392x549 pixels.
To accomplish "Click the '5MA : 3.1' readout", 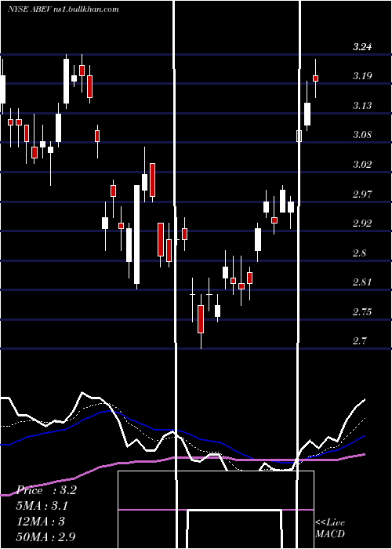I will (x=42, y=506).
